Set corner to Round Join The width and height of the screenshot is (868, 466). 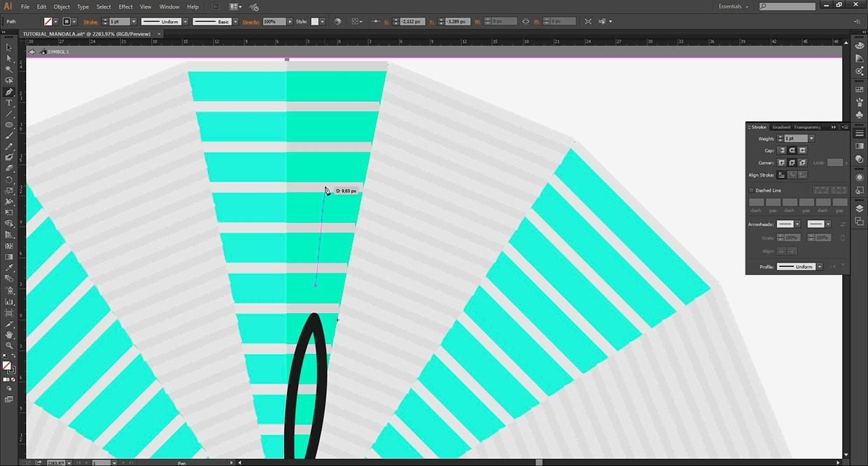pyautogui.click(x=792, y=163)
